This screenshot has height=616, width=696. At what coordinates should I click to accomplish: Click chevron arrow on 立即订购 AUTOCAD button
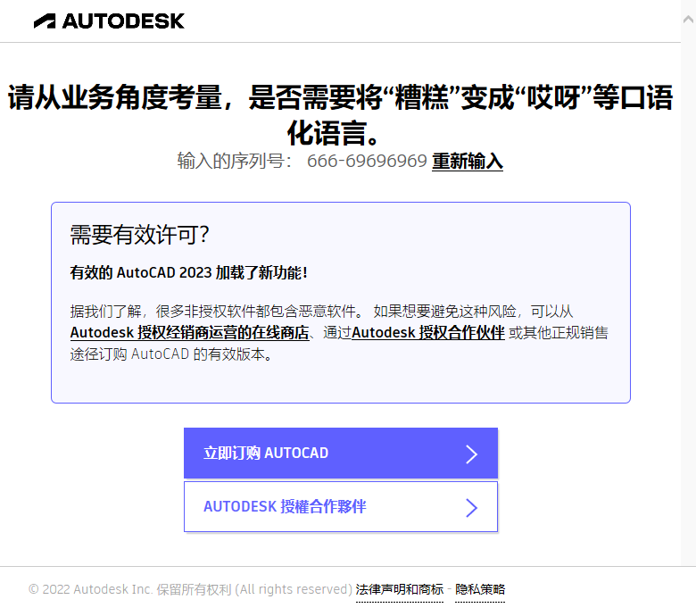pyautogui.click(x=471, y=454)
